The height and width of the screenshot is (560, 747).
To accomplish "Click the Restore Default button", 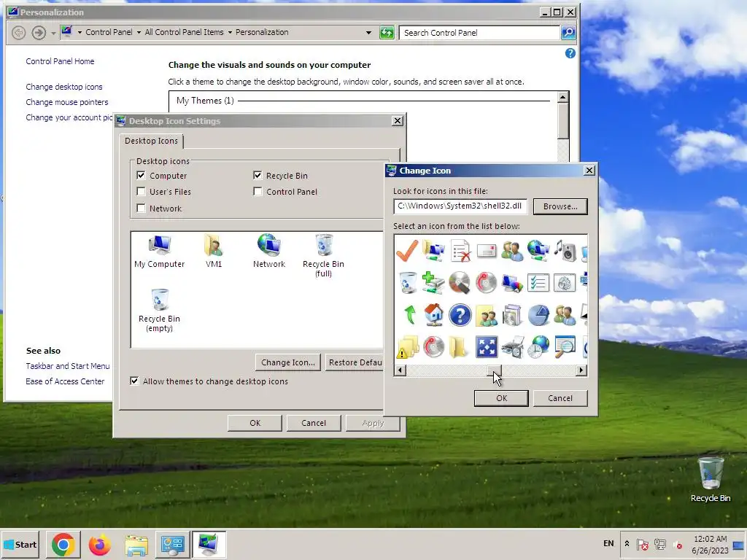I will 355,362.
